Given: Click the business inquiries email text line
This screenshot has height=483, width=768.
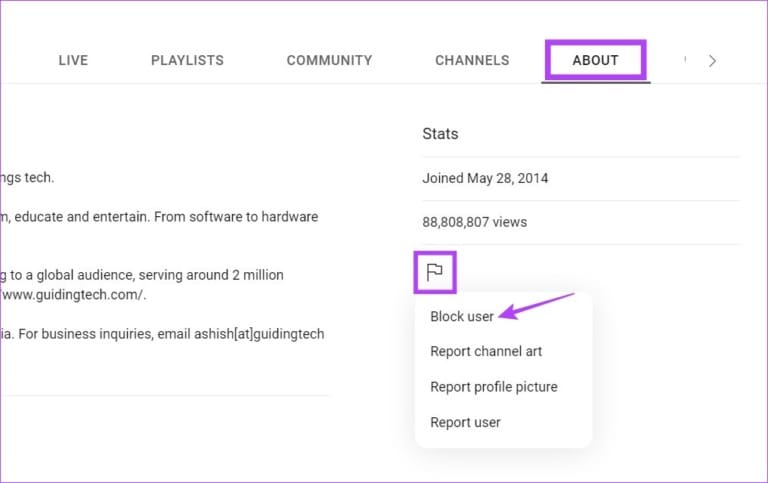Looking at the screenshot, I should pyautogui.click(x=162, y=334).
